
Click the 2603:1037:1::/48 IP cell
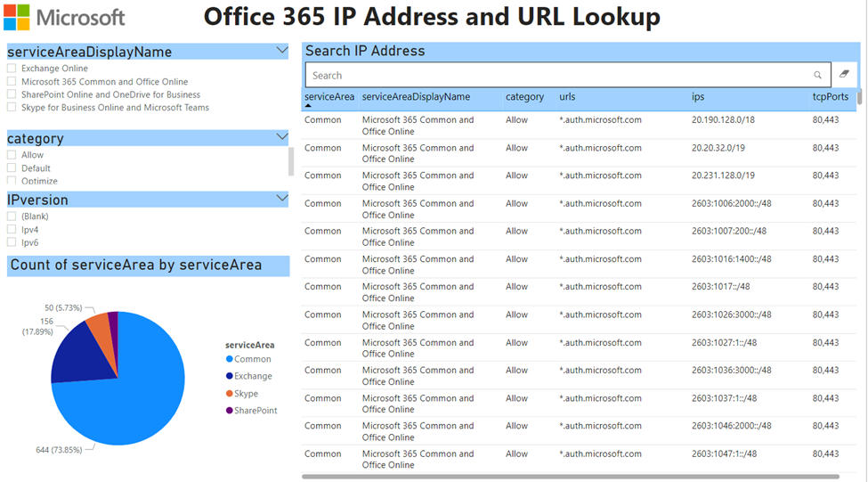[x=724, y=397]
